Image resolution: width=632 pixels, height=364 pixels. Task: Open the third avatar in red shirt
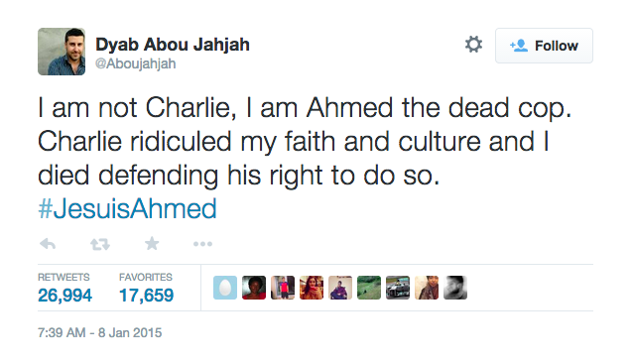[x=283, y=288]
